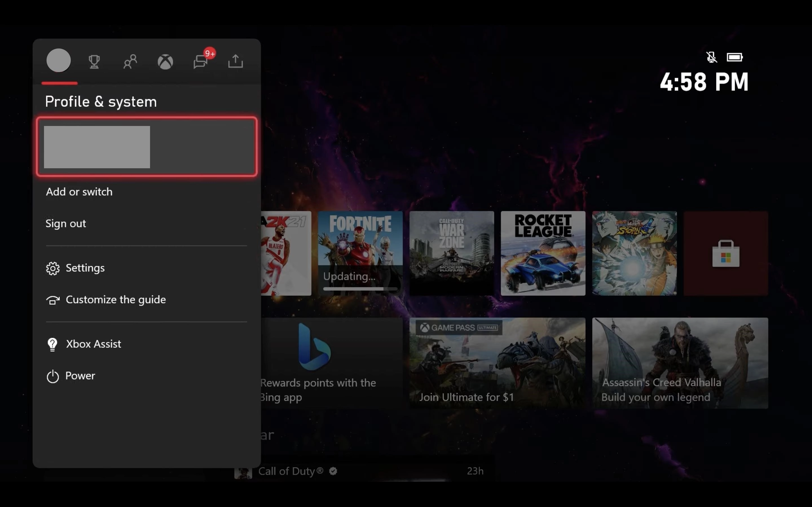
Task: Select the Fortnite updating tile
Action: pos(360,254)
